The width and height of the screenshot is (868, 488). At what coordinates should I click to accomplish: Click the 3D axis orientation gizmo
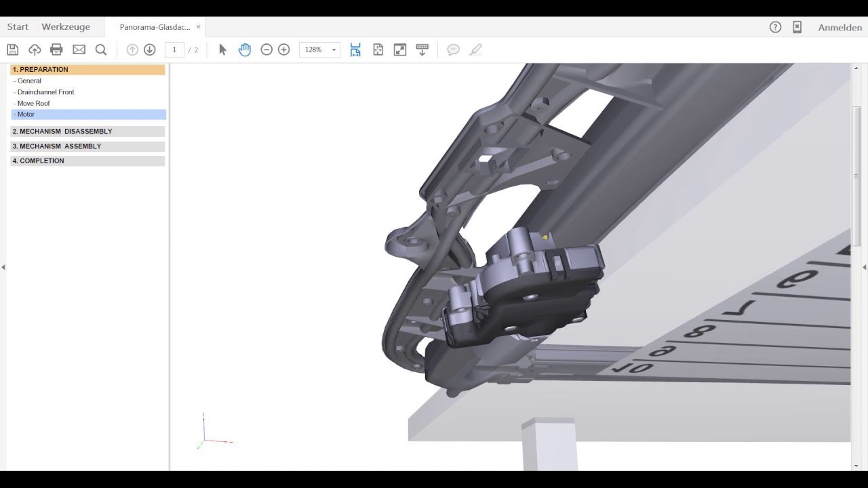[214, 431]
